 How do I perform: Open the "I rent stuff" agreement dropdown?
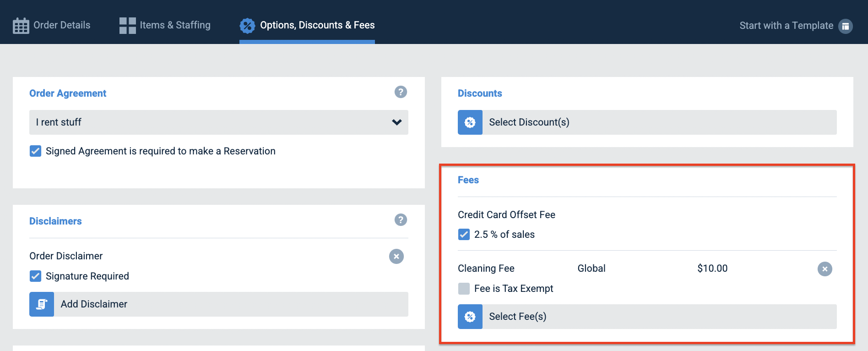click(219, 122)
